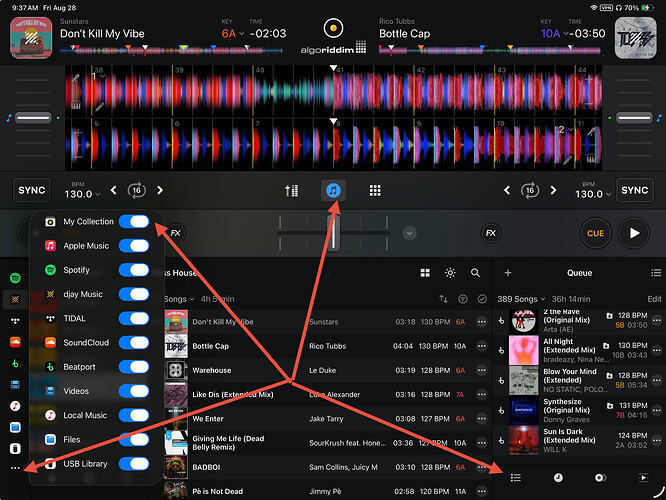Open Spotify source in left sidebar
This screenshot has height=500, width=666.
[x=15, y=278]
